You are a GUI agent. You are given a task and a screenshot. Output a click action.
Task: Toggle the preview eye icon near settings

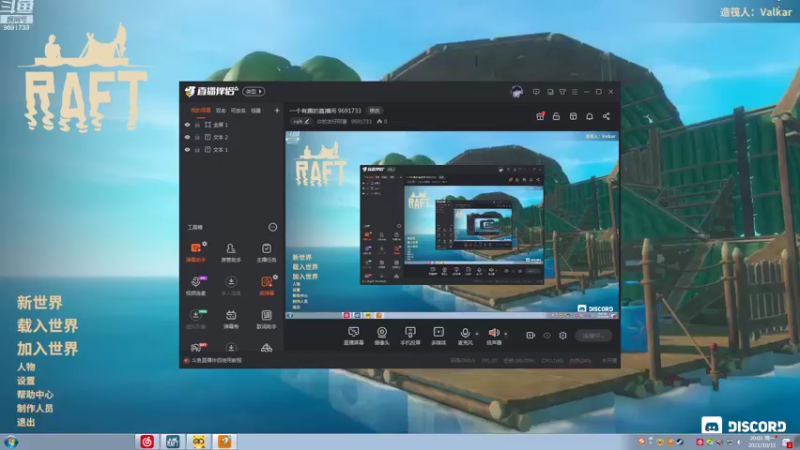[x=546, y=335]
